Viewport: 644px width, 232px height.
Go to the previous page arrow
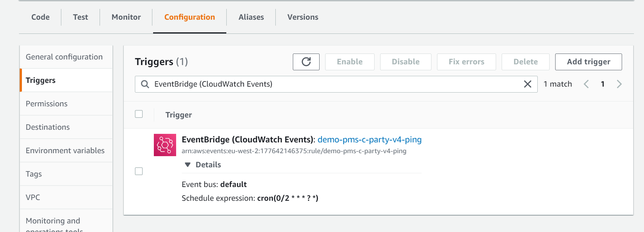click(586, 84)
